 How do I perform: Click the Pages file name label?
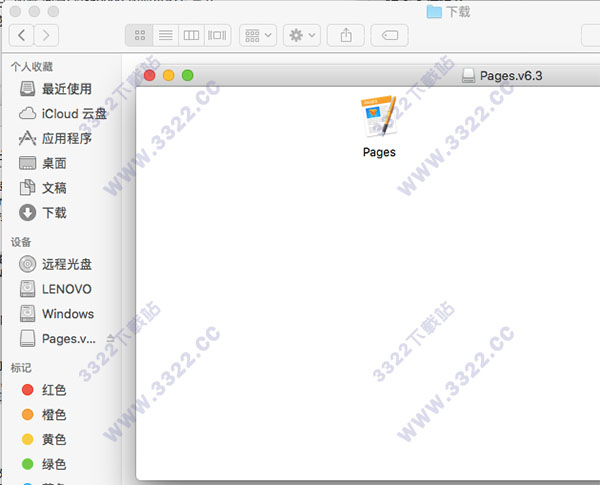click(x=379, y=152)
